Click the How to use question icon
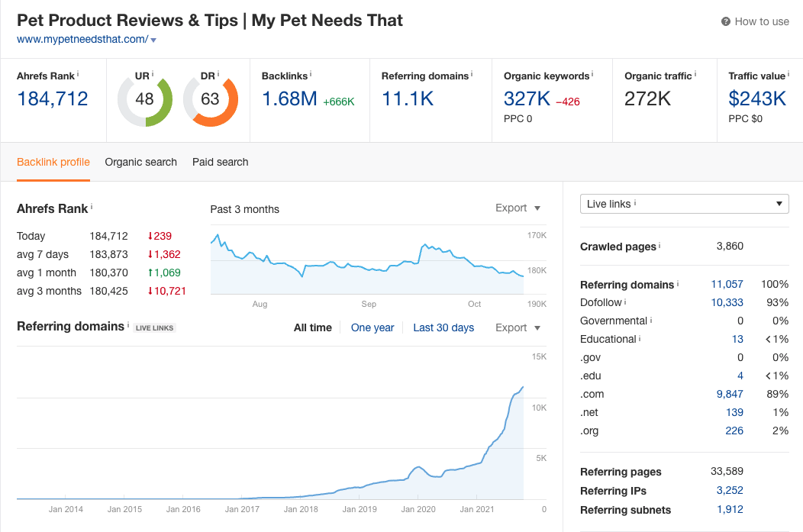Image resolution: width=803 pixels, height=532 pixels. [x=725, y=21]
